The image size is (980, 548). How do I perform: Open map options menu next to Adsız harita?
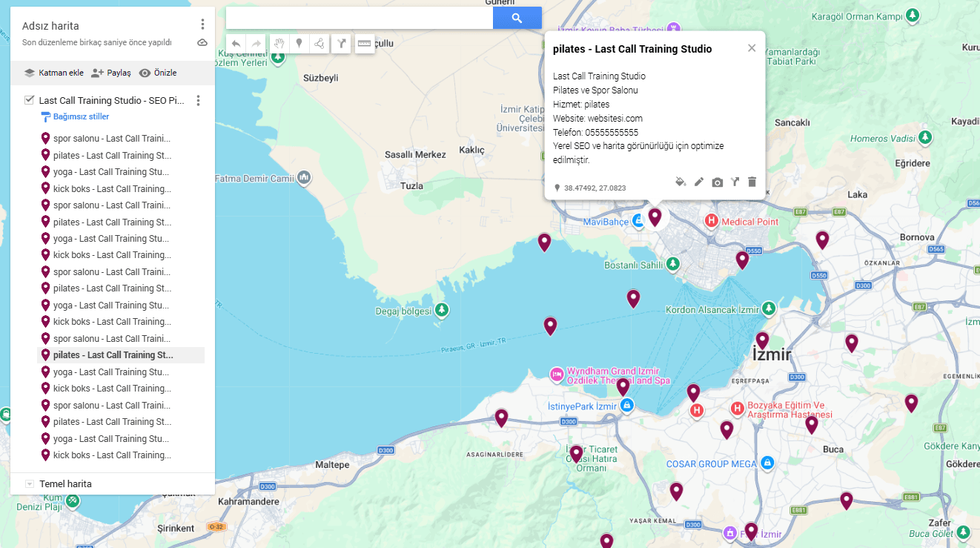(x=202, y=25)
